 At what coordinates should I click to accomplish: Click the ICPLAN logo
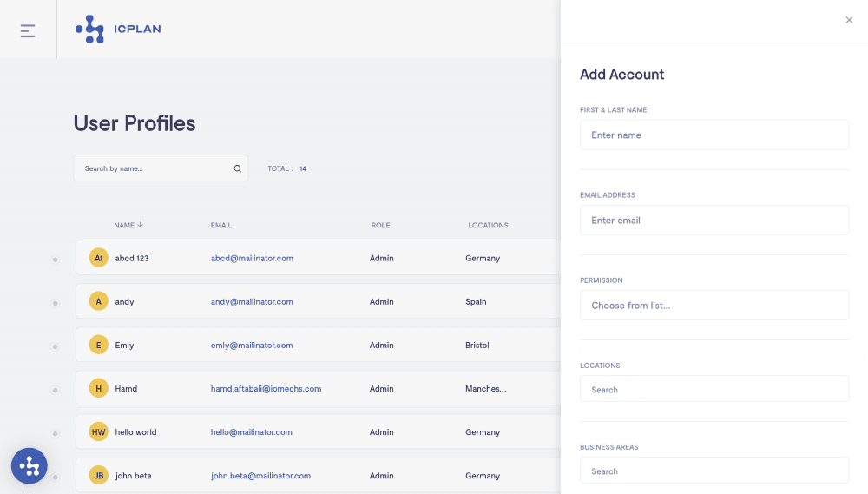click(x=118, y=29)
